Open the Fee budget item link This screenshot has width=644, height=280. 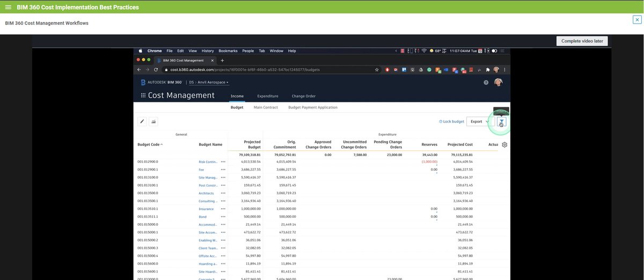pos(202,170)
